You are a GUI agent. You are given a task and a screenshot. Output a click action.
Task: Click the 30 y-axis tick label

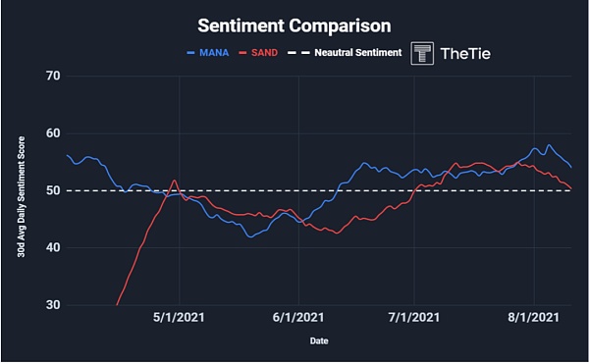53,305
